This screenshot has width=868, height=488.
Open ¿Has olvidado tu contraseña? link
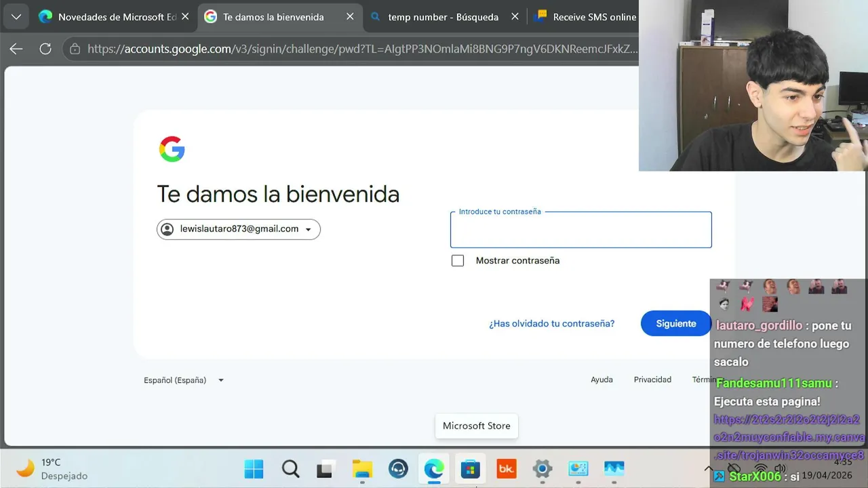552,324
